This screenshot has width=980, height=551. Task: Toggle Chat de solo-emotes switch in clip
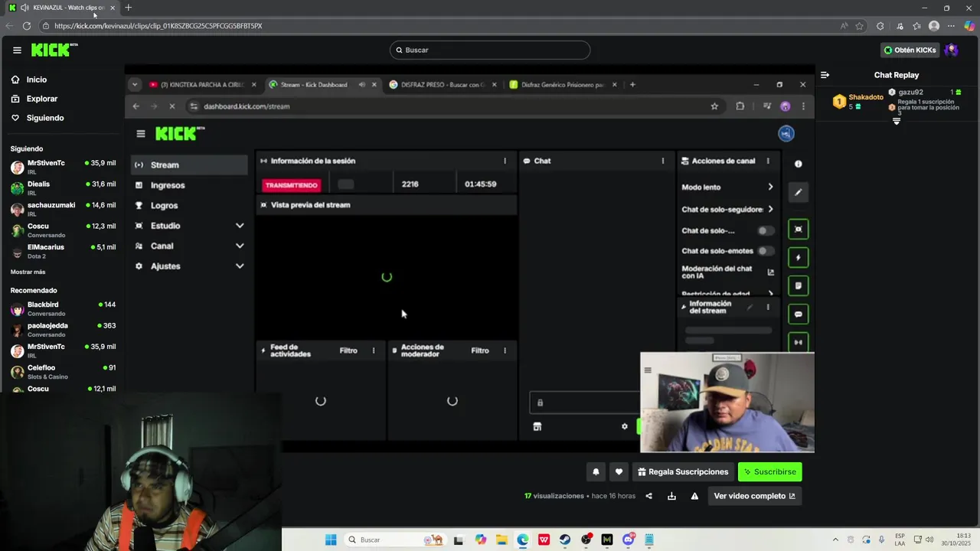(766, 251)
